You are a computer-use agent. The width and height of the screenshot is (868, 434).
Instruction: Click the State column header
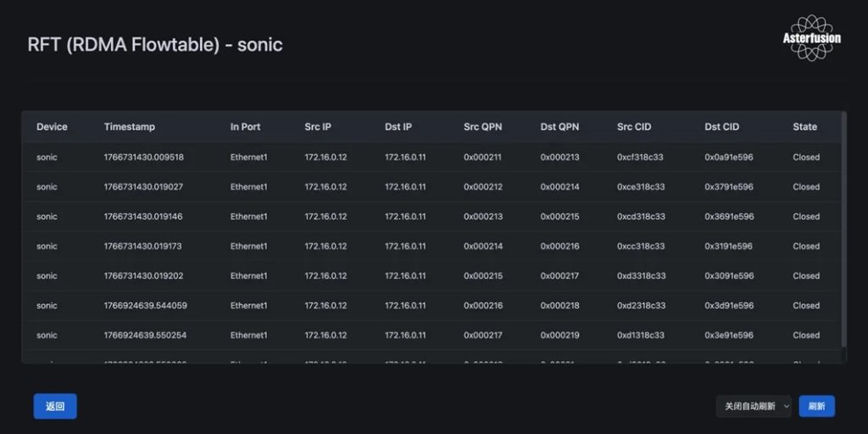pyautogui.click(x=804, y=127)
